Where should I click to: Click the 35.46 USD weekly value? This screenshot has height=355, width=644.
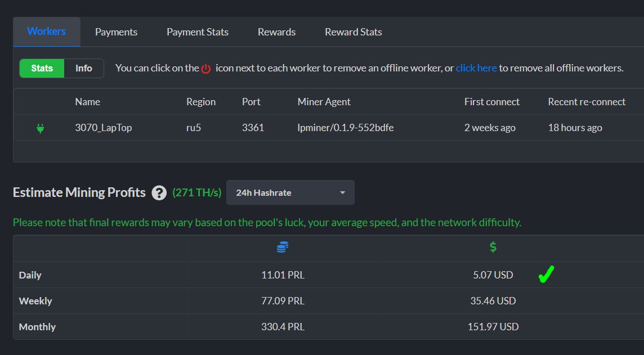click(x=493, y=301)
